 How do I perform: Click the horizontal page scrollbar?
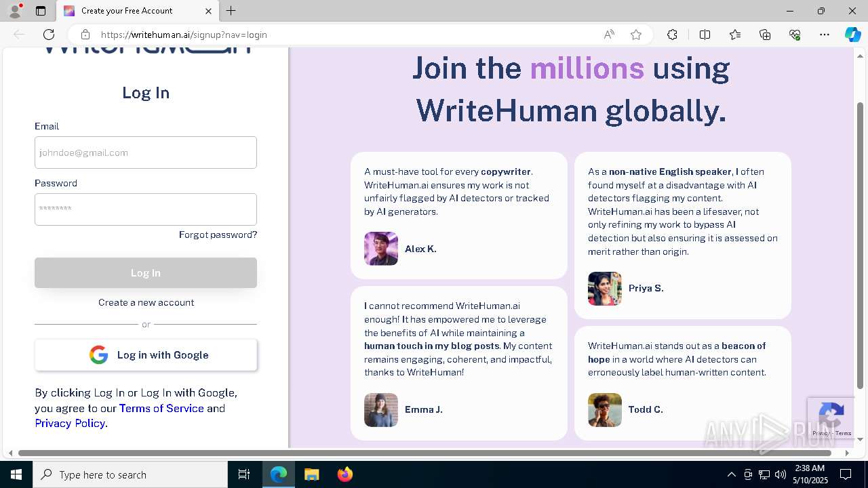[425, 453]
